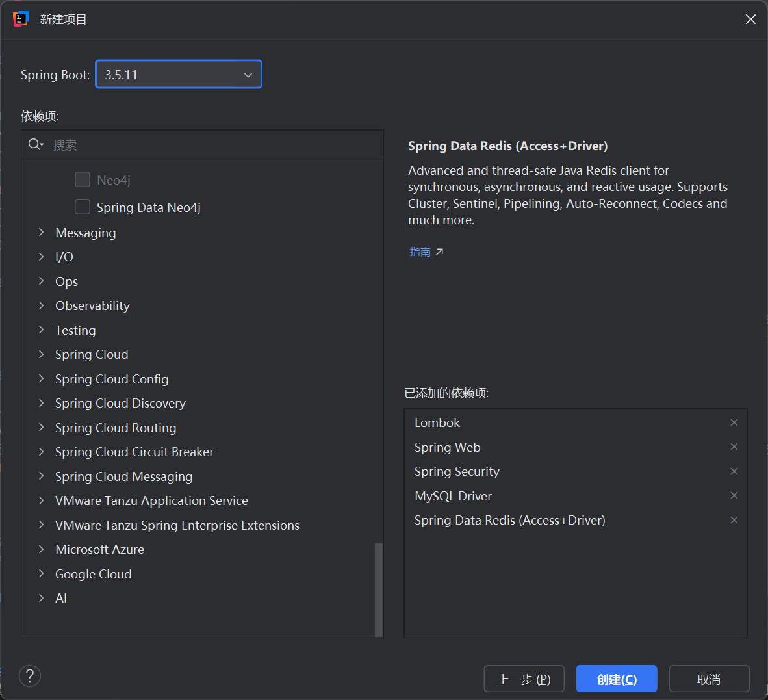Expand VMware Tanzu Spring Enterprise Extensions
The height and width of the screenshot is (700, 768).
coord(41,525)
